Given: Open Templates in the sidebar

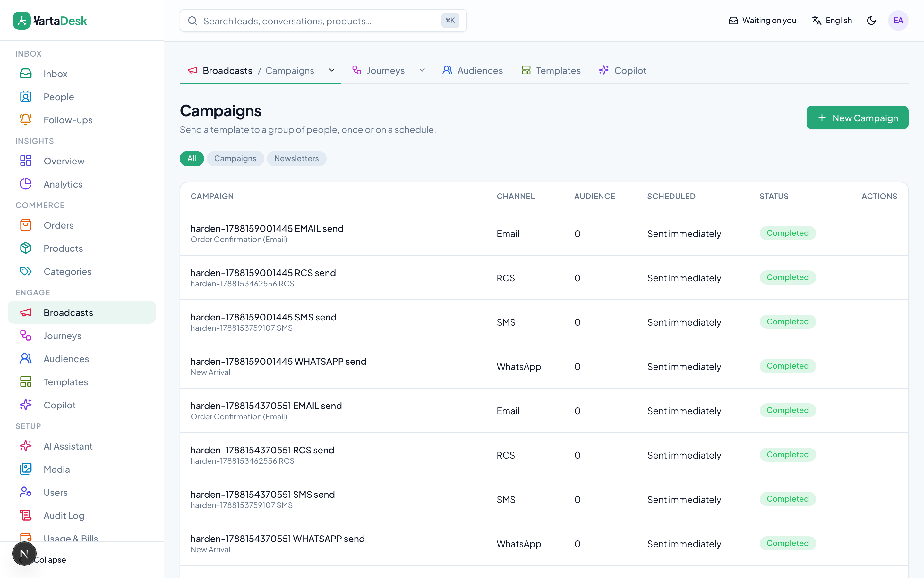Looking at the screenshot, I should pos(82,382).
